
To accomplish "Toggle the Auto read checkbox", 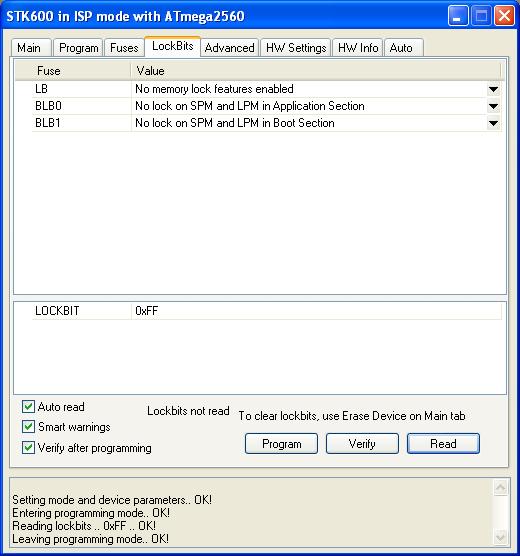I will click(28, 406).
